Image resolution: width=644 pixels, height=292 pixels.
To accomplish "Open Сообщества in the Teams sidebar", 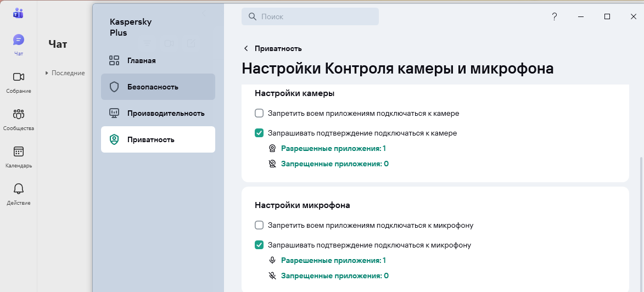I will coord(19,115).
